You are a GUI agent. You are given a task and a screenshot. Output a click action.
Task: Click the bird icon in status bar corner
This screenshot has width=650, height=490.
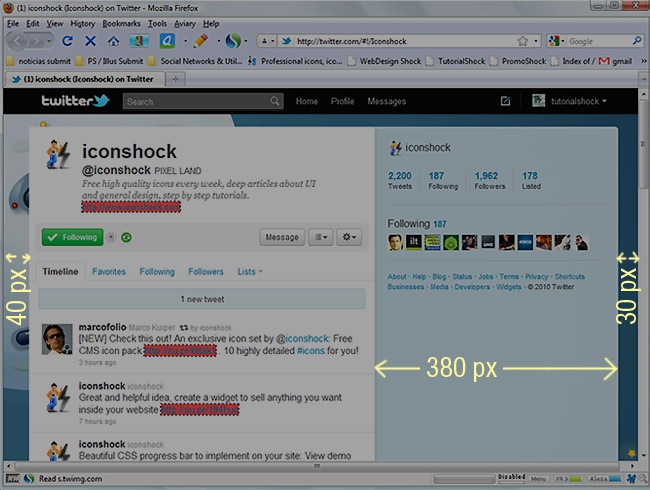coord(631,479)
